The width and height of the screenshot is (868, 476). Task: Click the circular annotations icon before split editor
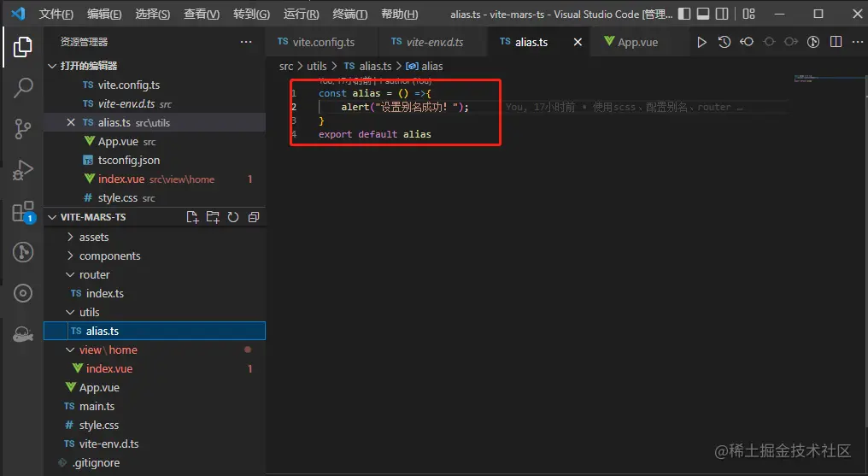[813, 42]
